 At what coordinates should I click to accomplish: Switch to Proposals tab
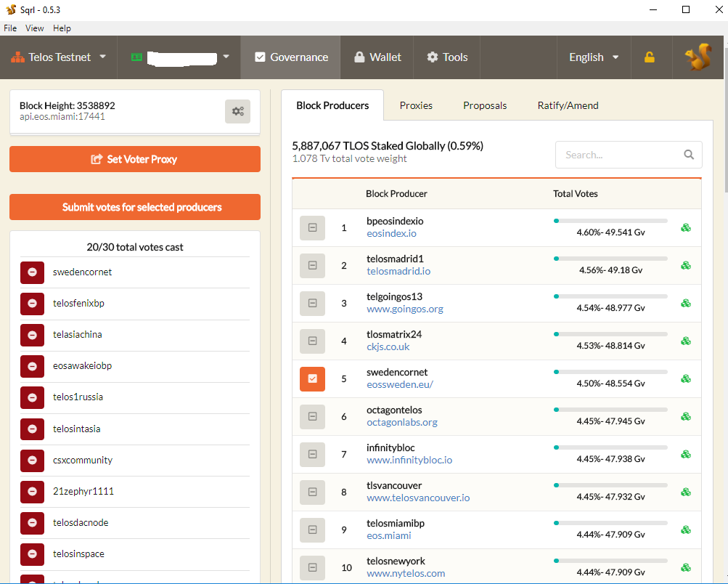[485, 105]
